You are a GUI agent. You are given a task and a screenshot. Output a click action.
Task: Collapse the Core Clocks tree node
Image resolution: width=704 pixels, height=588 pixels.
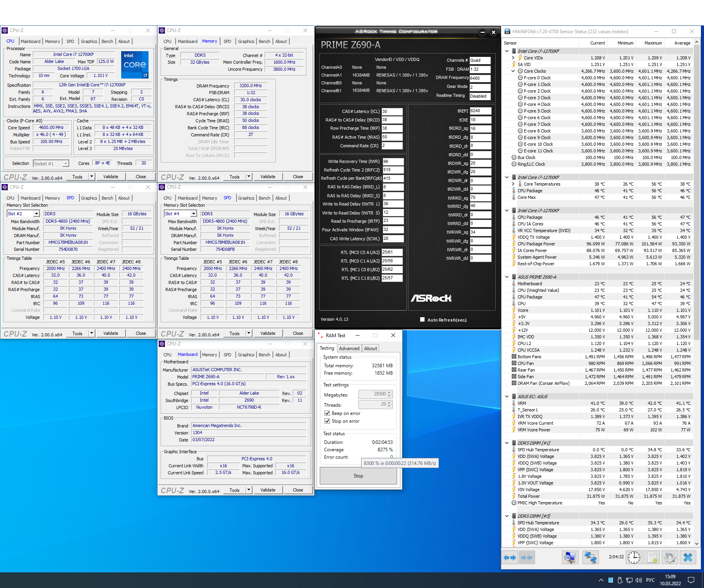click(513, 71)
